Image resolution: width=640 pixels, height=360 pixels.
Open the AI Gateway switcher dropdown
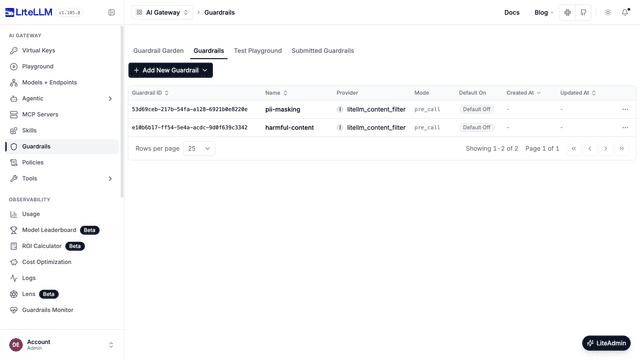(162, 13)
